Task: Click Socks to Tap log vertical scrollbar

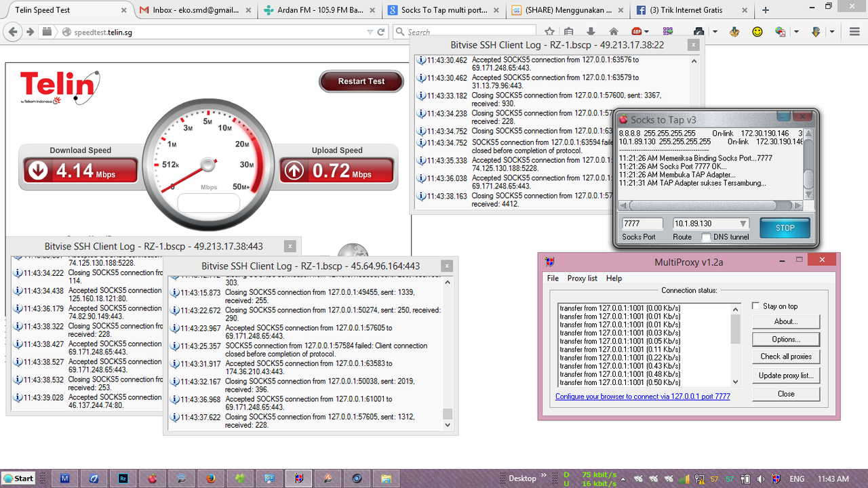Action: click(x=808, y=164)
